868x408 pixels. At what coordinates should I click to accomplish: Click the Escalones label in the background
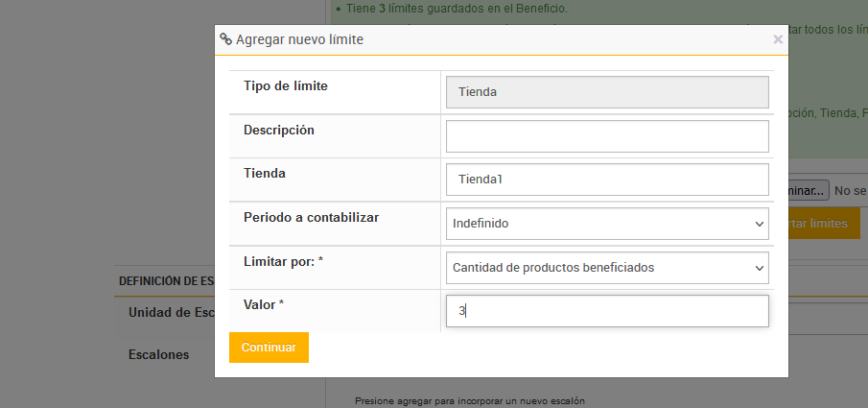point(158,354)
